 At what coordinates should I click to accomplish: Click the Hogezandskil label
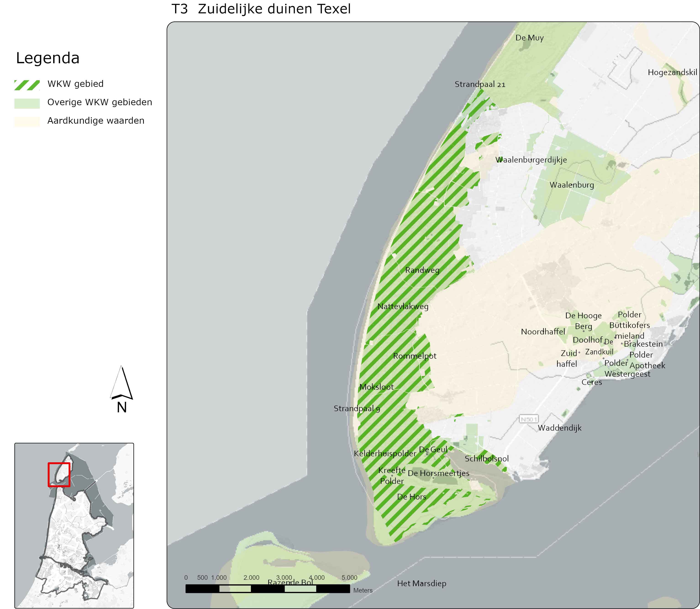(672, 72)
